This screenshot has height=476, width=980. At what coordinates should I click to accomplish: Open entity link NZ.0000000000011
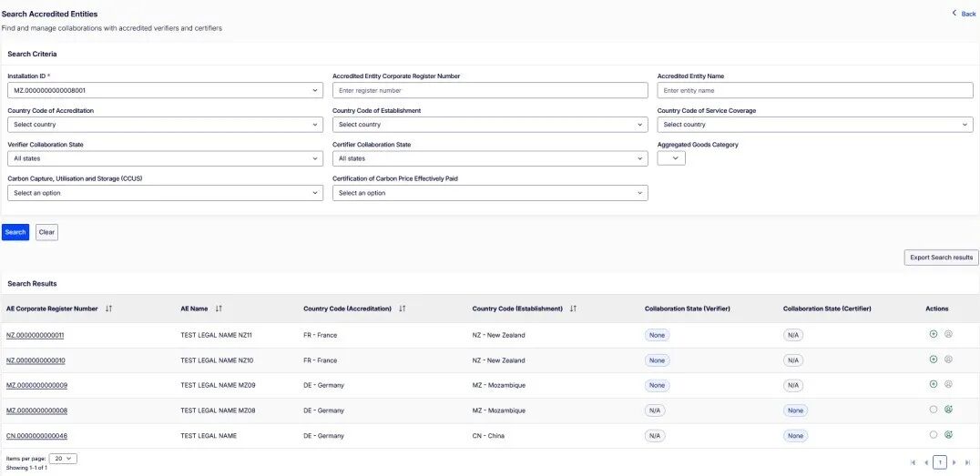click(x=35, y=336)
